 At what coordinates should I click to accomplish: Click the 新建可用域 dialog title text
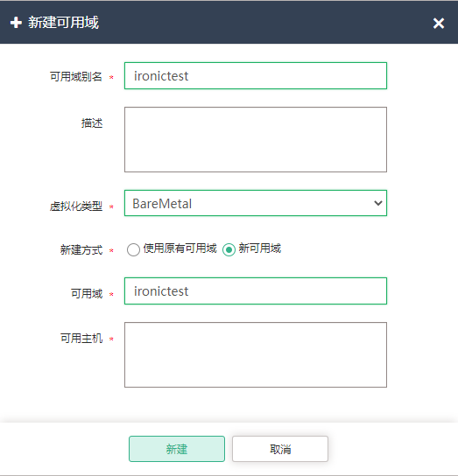point(64,23)
